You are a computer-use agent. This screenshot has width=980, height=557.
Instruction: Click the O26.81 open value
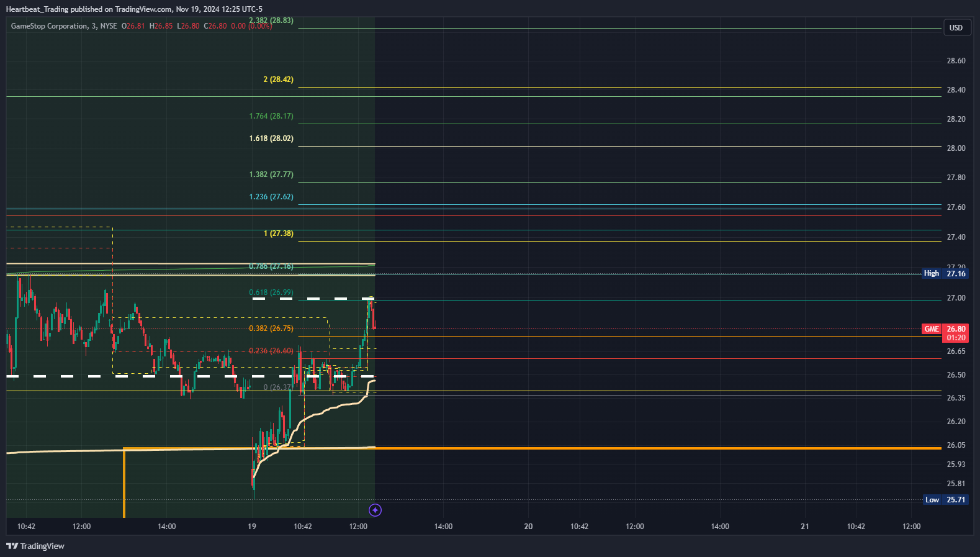[133, 26]
